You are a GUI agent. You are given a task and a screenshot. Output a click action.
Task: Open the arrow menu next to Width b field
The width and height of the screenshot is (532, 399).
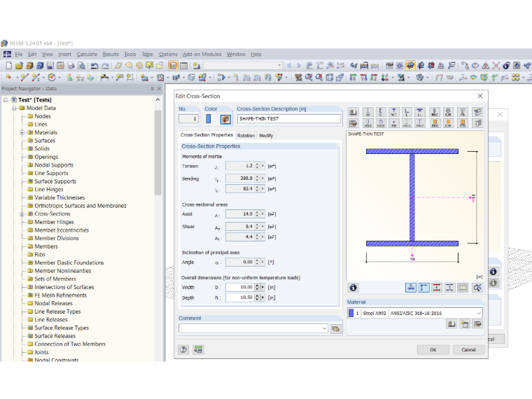click(262, 288)
